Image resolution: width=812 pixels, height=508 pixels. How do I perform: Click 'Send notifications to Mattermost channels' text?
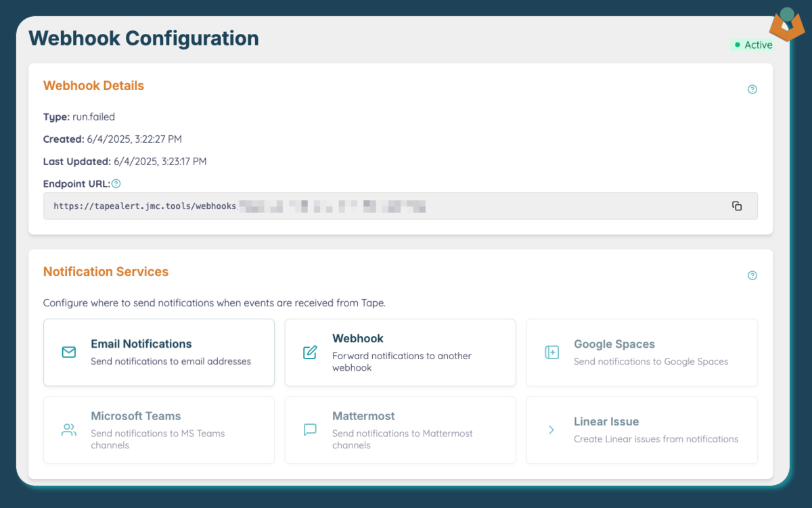tap(403, 439)
